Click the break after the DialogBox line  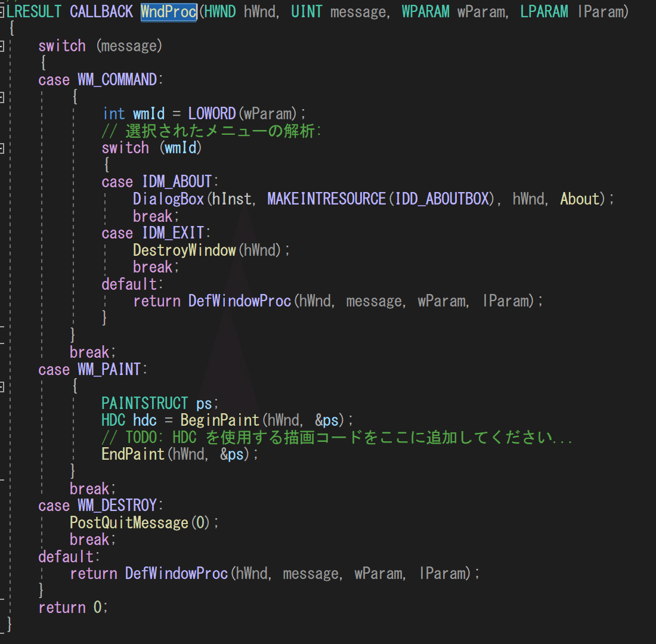(x=153, y=216)
